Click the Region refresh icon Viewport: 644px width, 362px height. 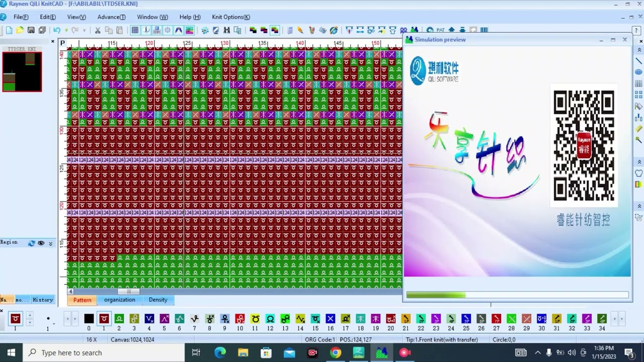point(31,243)
